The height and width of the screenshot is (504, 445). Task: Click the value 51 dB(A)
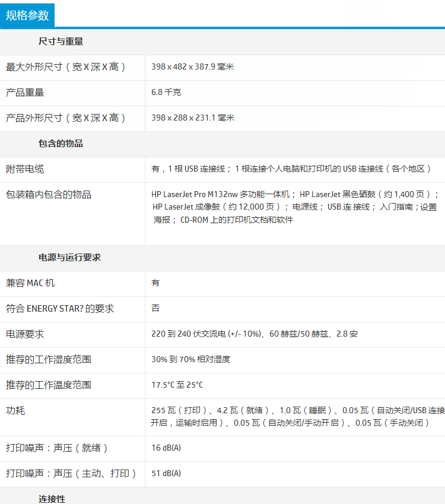[x=166, y=474]
